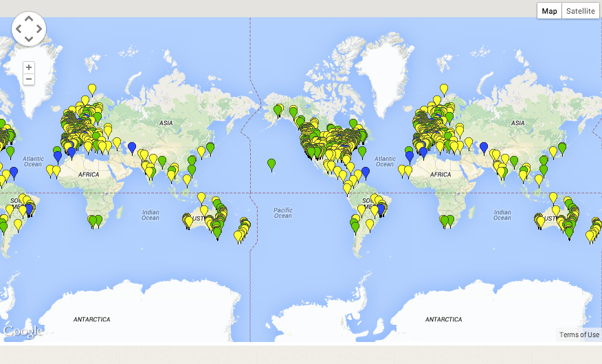The width and height of the screenshot is (602, 364).
Task: Pan the map right with the right arrow
Action: 39,29
